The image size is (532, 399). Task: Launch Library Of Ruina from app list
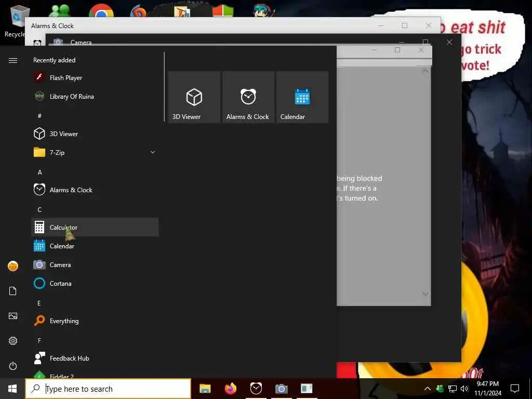point(95,96)
